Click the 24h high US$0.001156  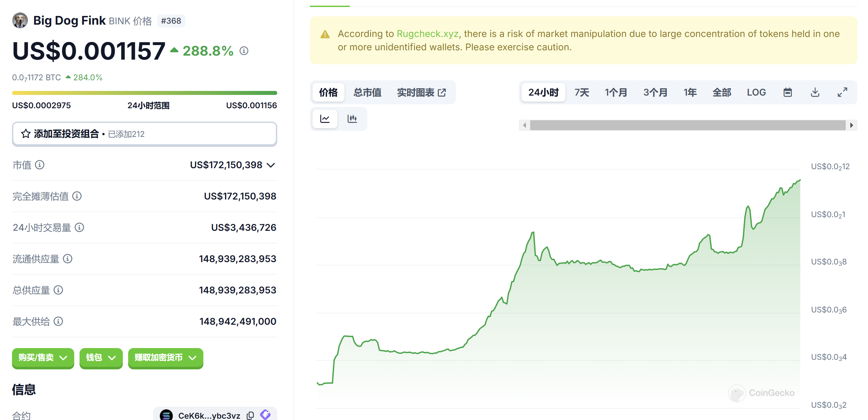coord(251,106)
